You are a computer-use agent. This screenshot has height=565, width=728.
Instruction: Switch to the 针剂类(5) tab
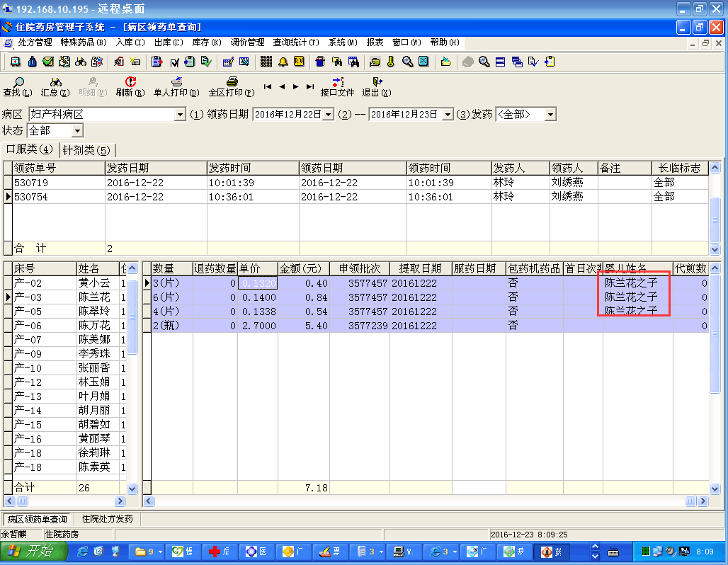point(86,150)
